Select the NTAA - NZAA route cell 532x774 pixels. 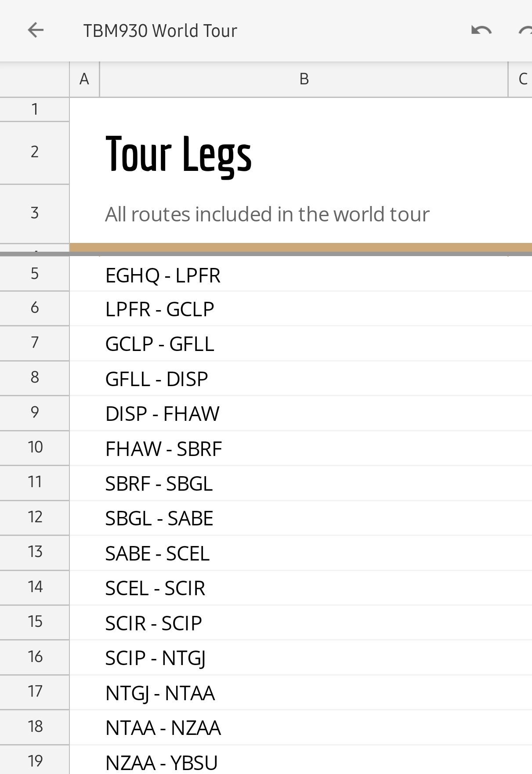click(x=163, y=728)
